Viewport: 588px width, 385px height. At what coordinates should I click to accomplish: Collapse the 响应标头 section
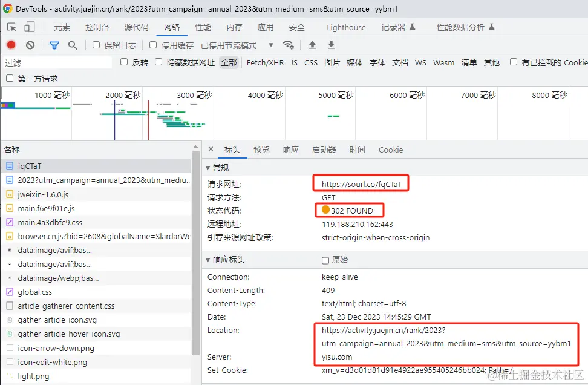click(x=207, y=260)
